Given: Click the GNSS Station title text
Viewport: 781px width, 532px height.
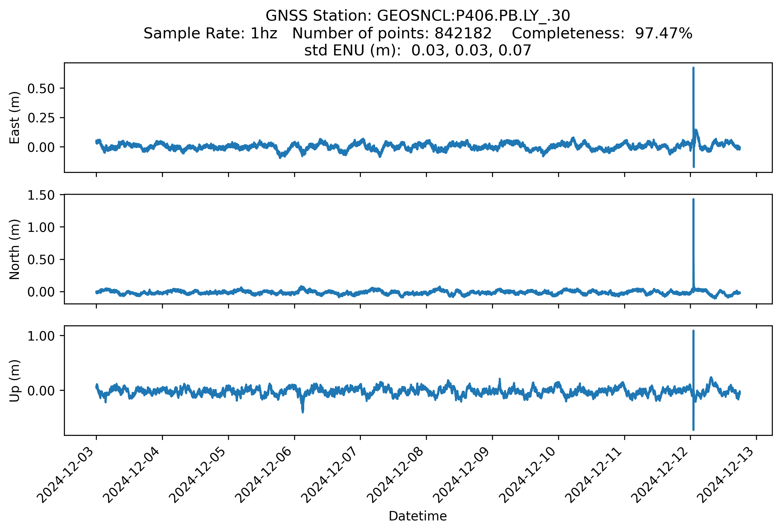Looking at the screenshot, I should tap(417, 16).
